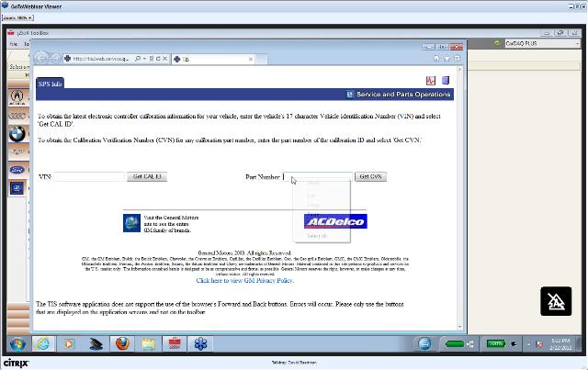
Task: Click the refresh icon in address bar
Action: pyautogui.click(x=158, y=59)
